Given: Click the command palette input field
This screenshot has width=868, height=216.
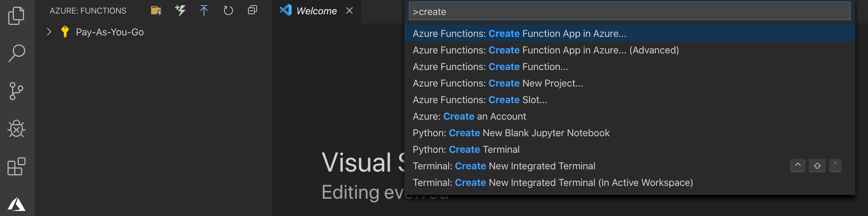Looking at the screenshot, I should pyautogui.click(x=629, y=12).
